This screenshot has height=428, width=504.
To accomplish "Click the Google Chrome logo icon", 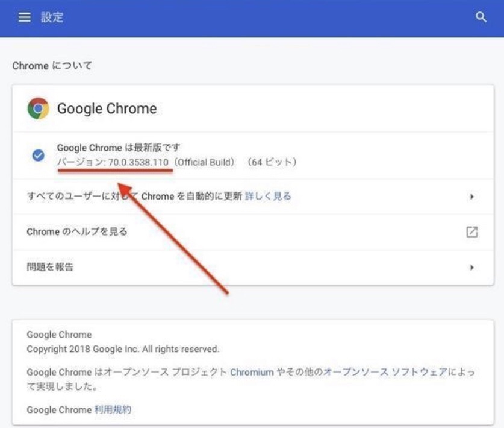I will (x=39, y=109).
